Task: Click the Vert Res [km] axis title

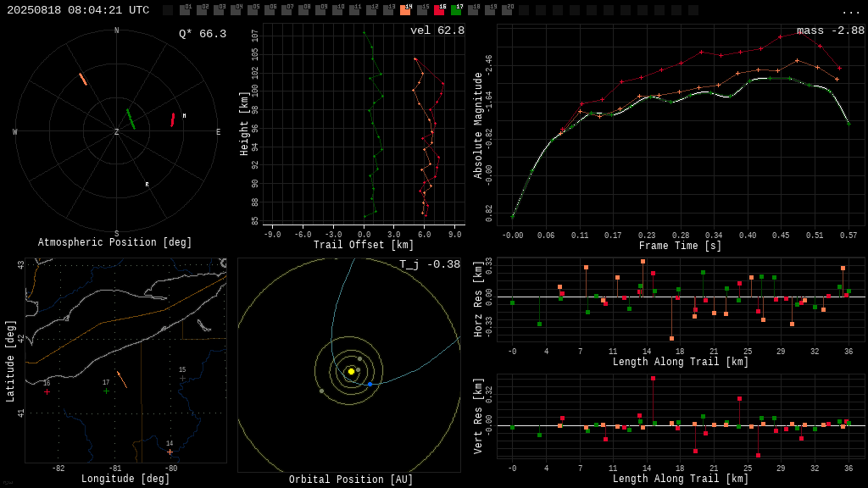Action: (x=478, y=415)
